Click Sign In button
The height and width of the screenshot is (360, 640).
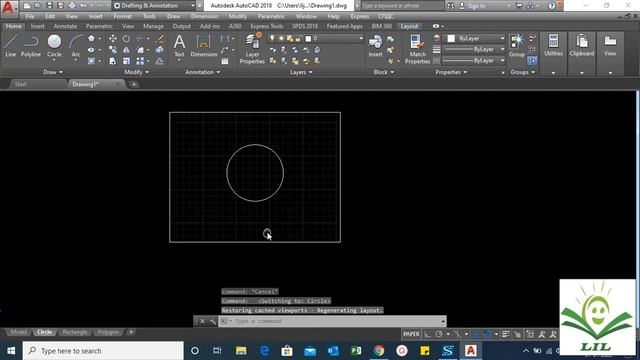coord(472,6)
